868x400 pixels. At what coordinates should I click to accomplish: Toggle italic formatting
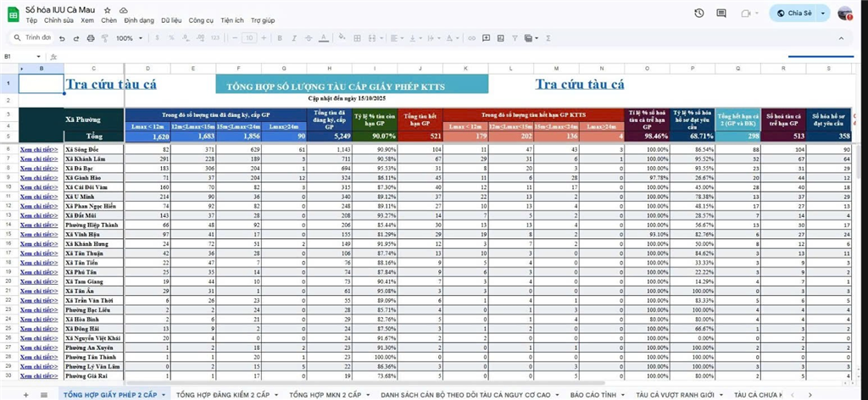(x=291, y=38)
